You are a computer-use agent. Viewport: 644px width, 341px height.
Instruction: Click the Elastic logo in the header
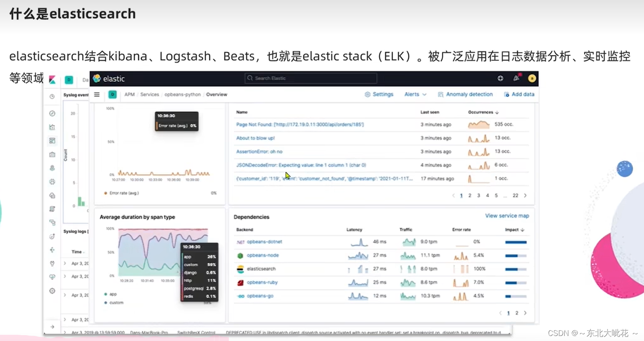click(x=109, y=79)
